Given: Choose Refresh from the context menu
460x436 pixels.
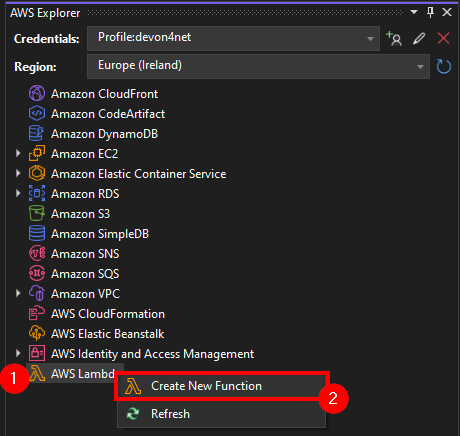Looking at the screenshot, I should pos(221,414).
